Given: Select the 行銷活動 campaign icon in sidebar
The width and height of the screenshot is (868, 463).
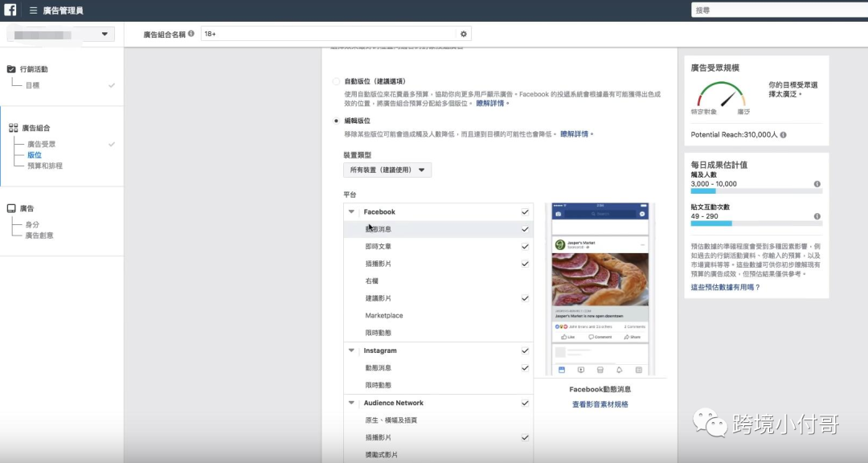Looking at the screenshot, I should click(x=12, y=68).
